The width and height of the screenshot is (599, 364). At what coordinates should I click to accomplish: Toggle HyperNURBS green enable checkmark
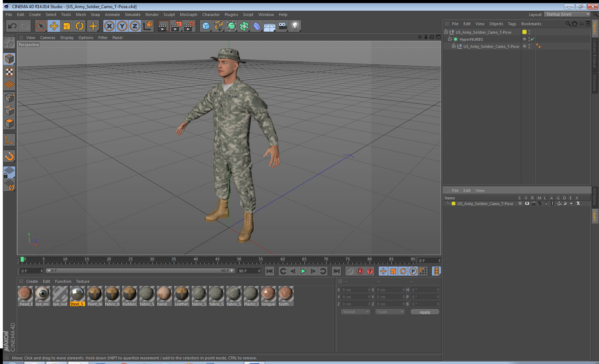tap(533, 39)
